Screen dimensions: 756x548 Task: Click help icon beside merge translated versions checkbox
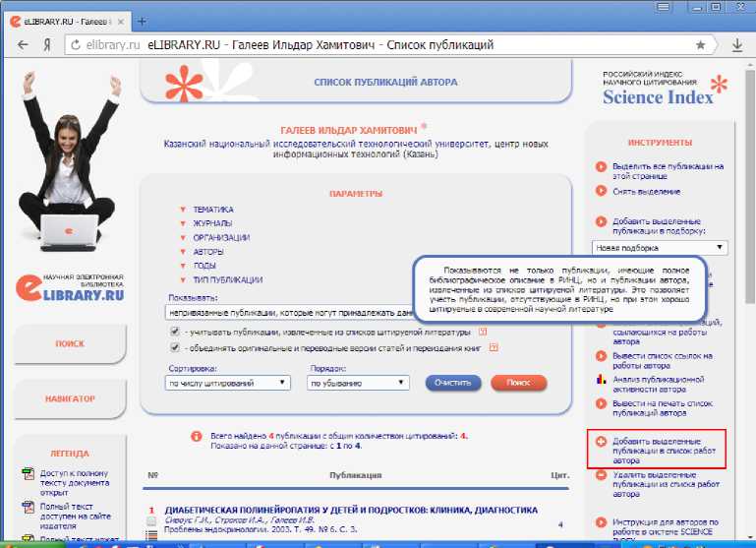click(494, 347)
